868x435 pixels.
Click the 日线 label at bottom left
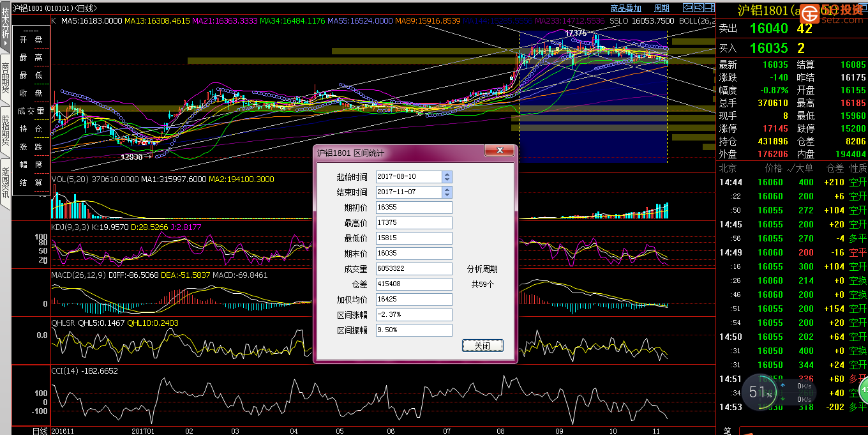coord(40,431)
